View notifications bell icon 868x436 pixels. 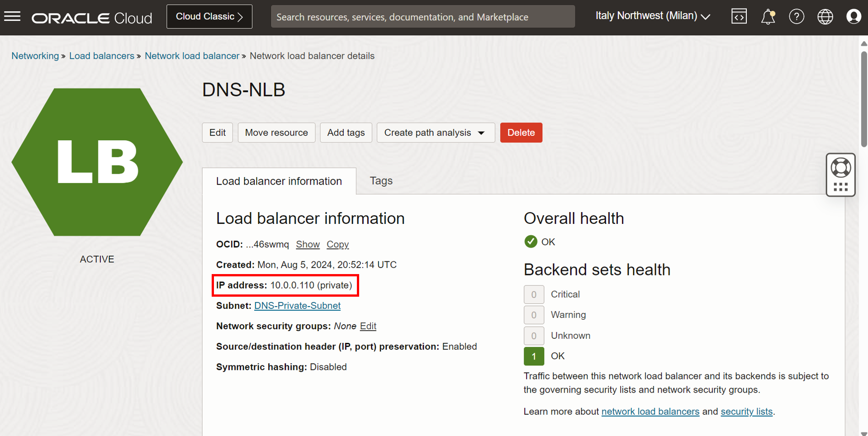(x=768, y=17)
